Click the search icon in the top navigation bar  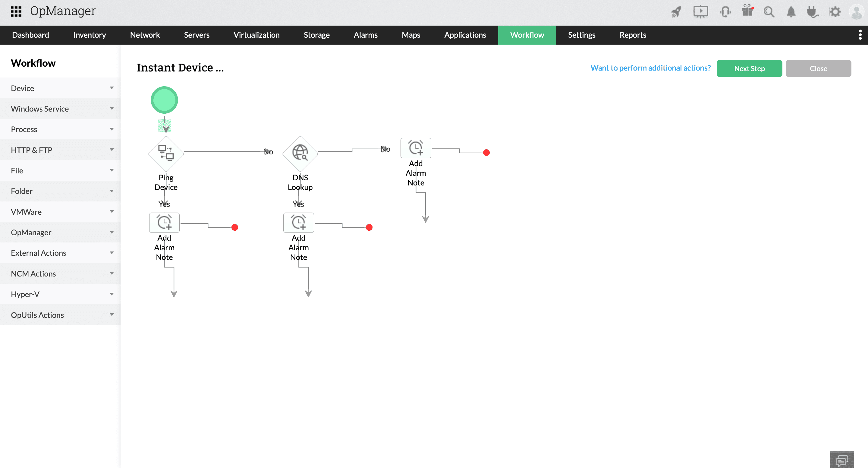tap(769, 11)
